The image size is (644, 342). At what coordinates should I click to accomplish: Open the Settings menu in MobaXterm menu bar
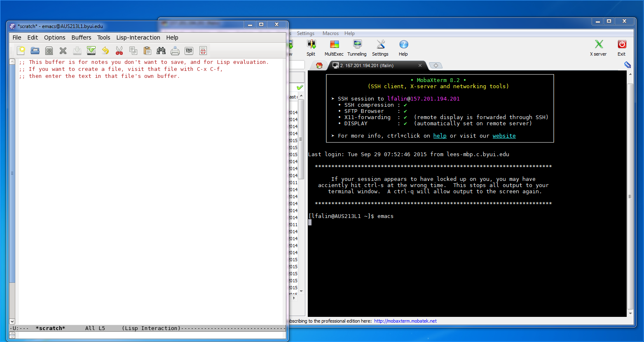click(x=306, y=33)
